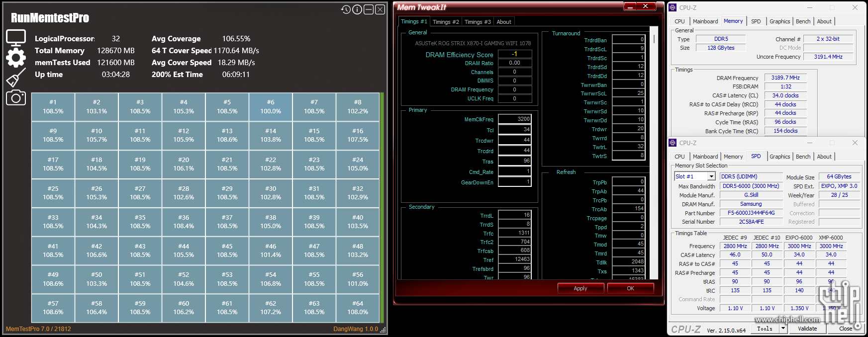
Task: Expand the Tools dropdown arrow in CPU-Z
Action: point(783,328)
